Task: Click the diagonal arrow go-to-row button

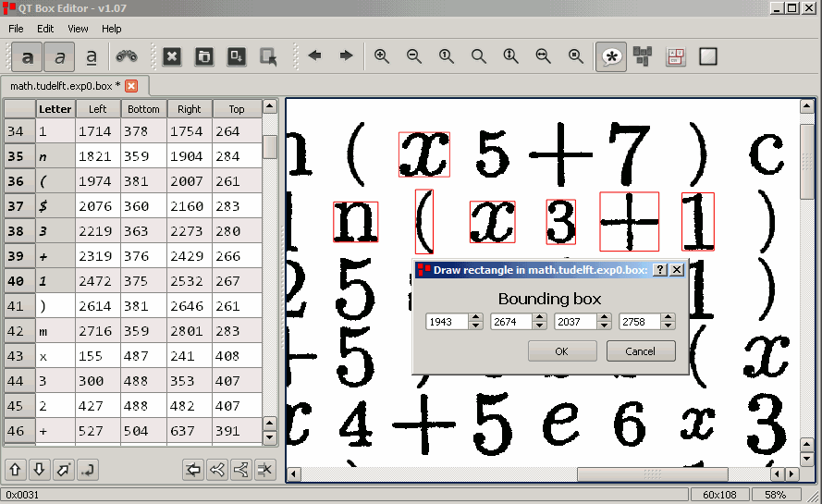Action: pyautogui.click(x=64, y=470)
